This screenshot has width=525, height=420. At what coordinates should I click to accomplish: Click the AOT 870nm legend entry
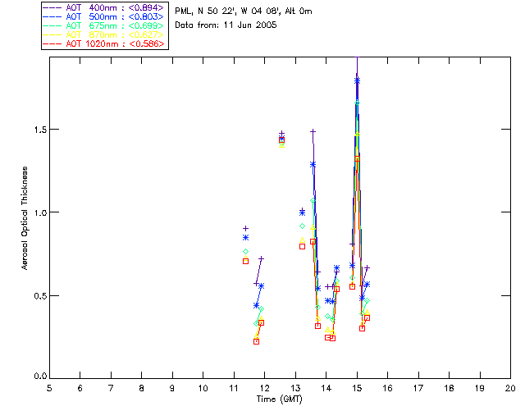tap(104, 34)
